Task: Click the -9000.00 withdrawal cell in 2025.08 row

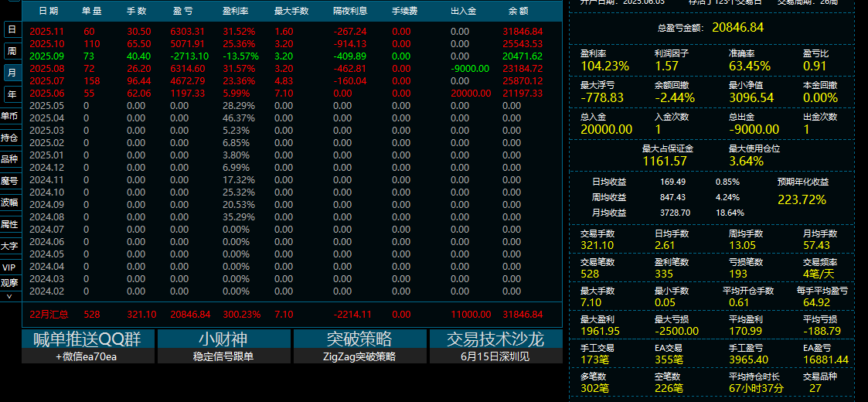Action: tap(470, 69)
